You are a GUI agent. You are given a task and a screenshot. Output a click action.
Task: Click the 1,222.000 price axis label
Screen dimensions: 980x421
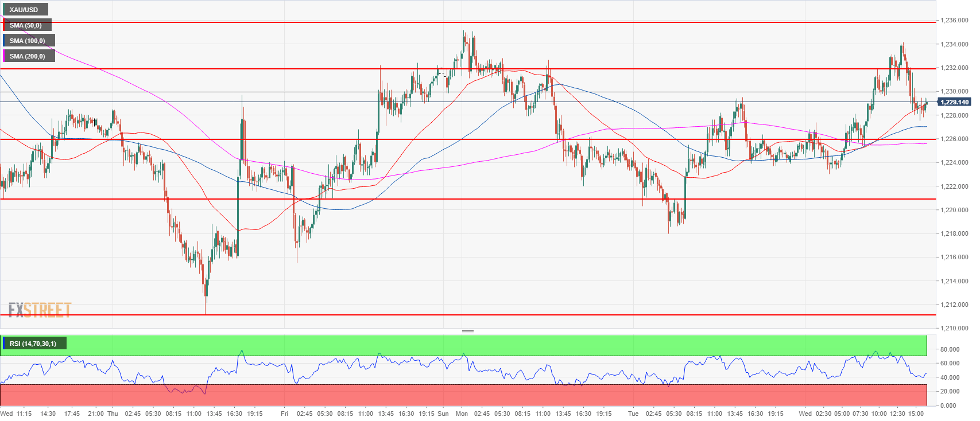click(954, 186)
